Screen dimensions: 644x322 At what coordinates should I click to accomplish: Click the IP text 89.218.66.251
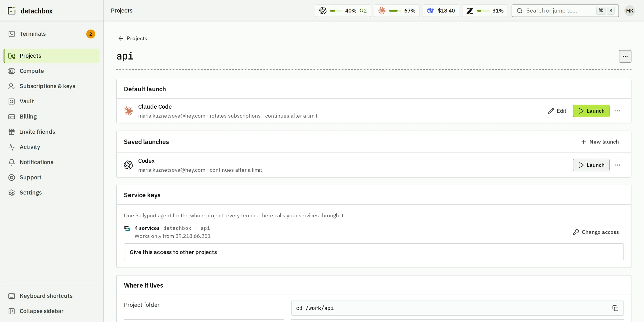pos(193,236)
